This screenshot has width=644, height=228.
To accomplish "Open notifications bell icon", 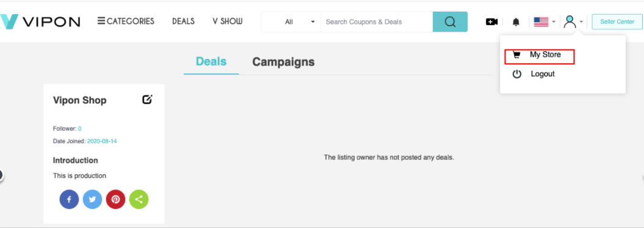I will tap(516, 22).
